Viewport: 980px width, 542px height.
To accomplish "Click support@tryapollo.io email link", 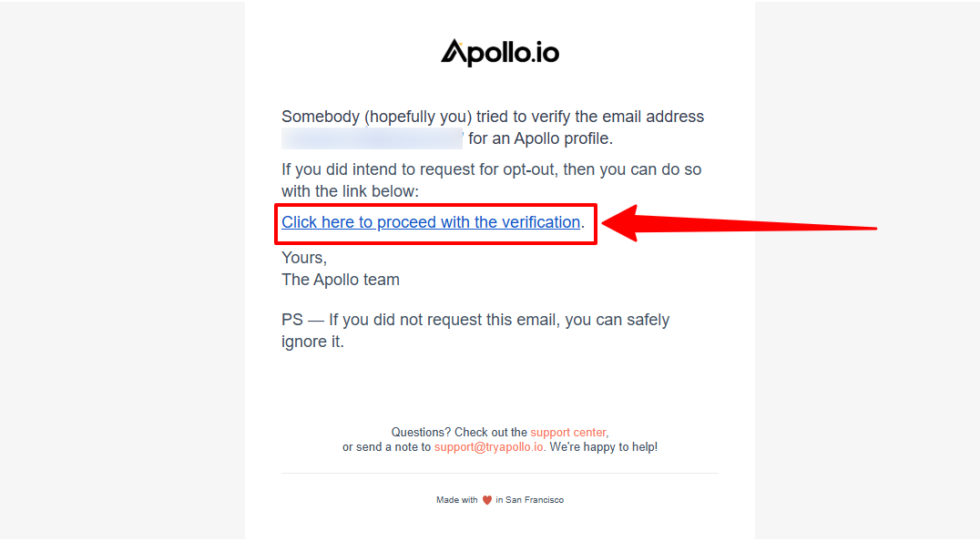I will click(489, 447).
